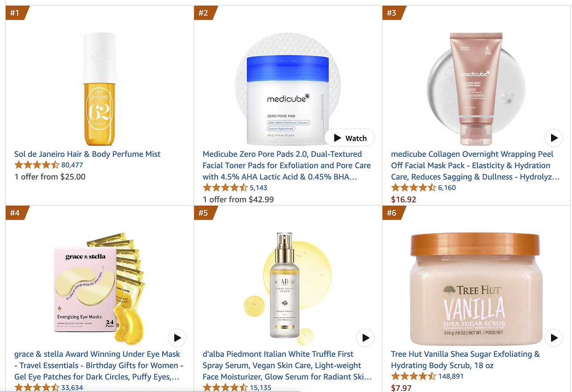Play the Tree Hut Vanilla scrub video

coord(554,338)
